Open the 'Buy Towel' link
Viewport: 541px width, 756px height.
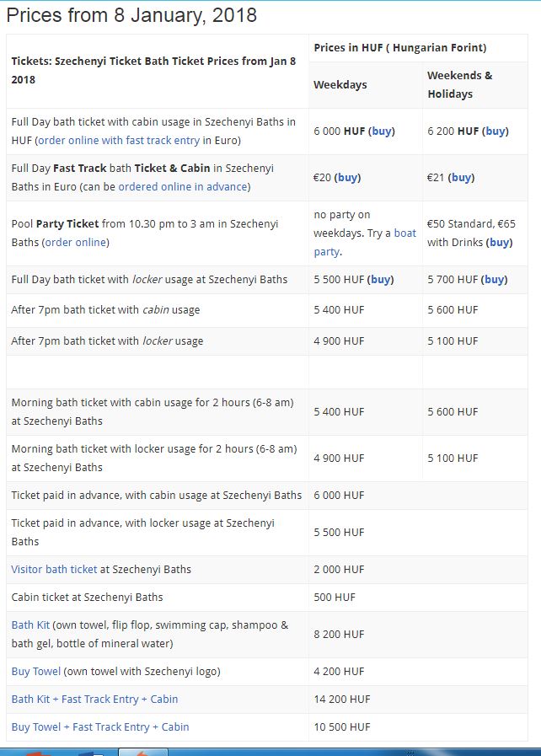point(36,672)
